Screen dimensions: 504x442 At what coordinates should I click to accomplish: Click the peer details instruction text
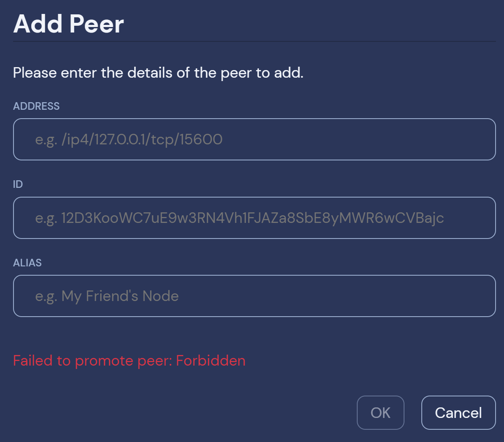tap(158, 72)
